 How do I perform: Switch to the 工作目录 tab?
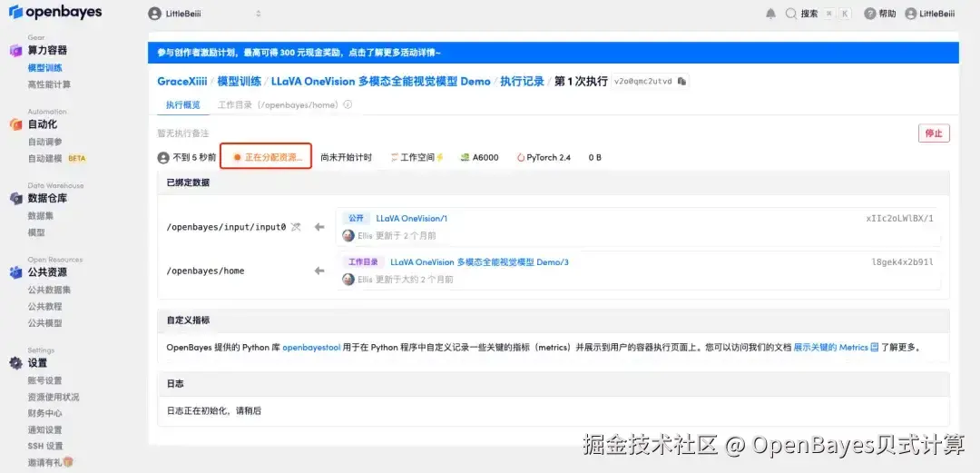(278, 105)
